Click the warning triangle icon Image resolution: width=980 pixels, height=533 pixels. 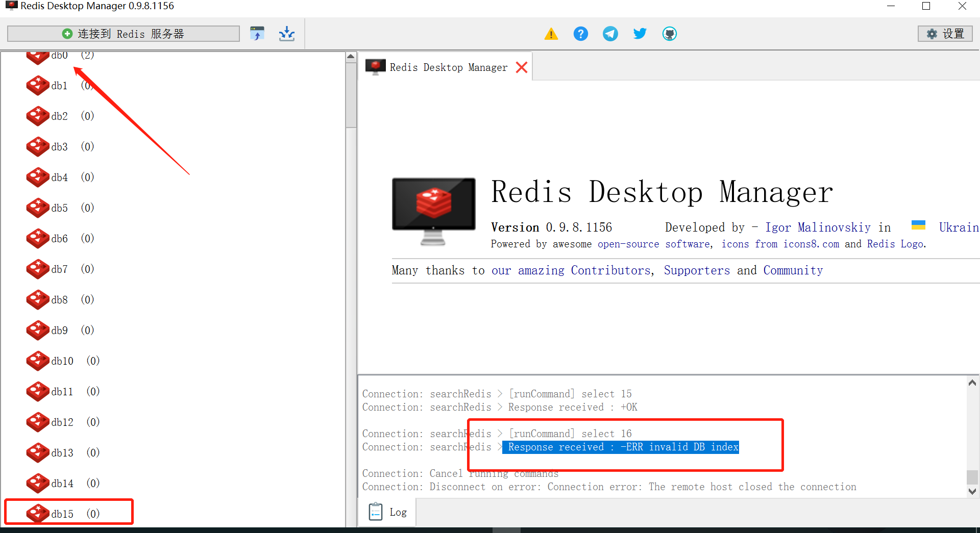point(551,34)
